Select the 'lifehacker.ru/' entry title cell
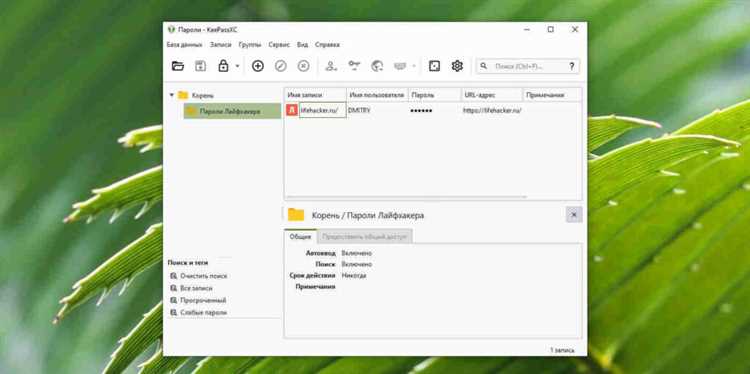The height and width of the screenshot is (374, 750). tap(322, 110)
